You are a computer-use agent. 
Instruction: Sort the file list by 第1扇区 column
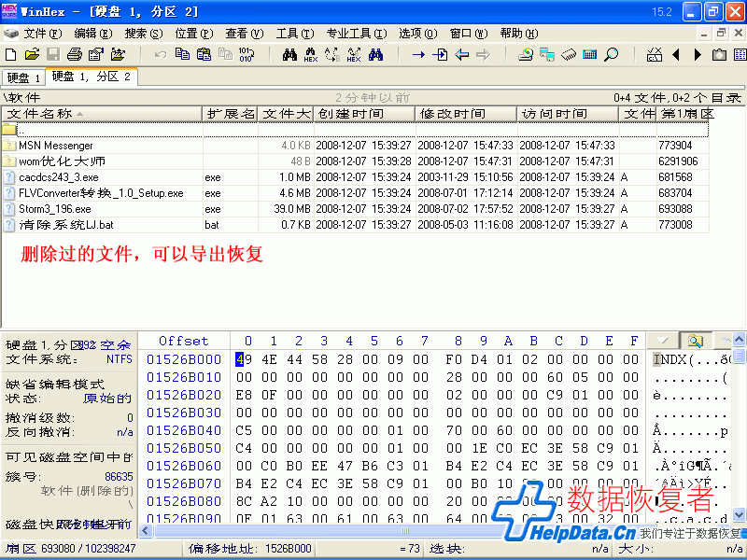pos(683,114)
